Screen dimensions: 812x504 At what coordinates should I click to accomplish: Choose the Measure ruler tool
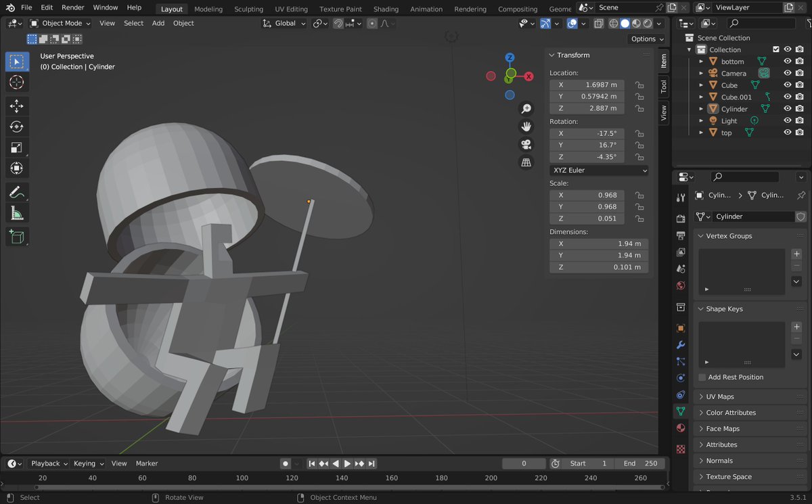17,214
